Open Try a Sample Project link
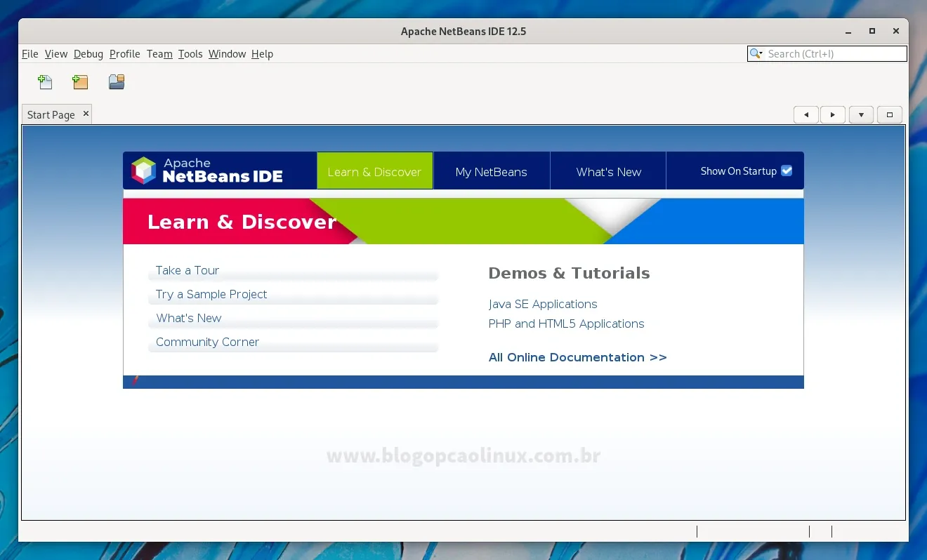The image size is (927, 560). pos(211,294)
